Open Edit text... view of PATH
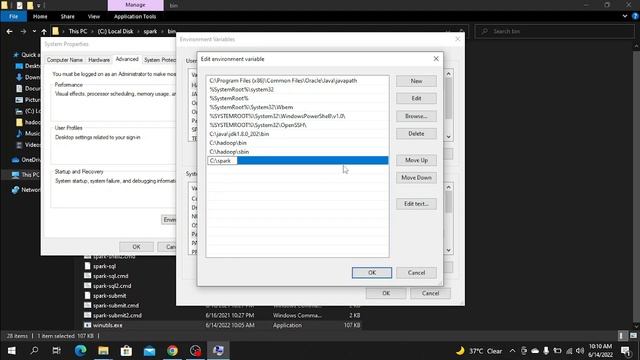Screen dimensions: 640x360 pos(416,204)
